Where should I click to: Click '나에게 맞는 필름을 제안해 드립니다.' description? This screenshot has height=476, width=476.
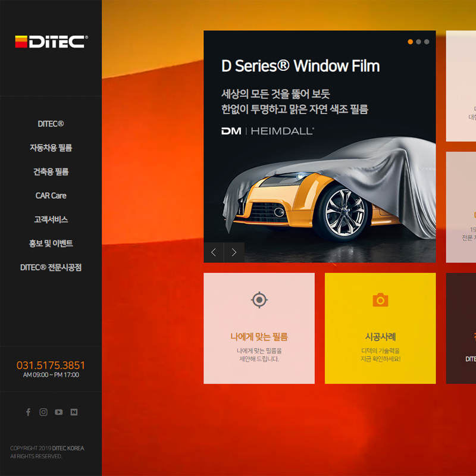(x=259, y=355)
